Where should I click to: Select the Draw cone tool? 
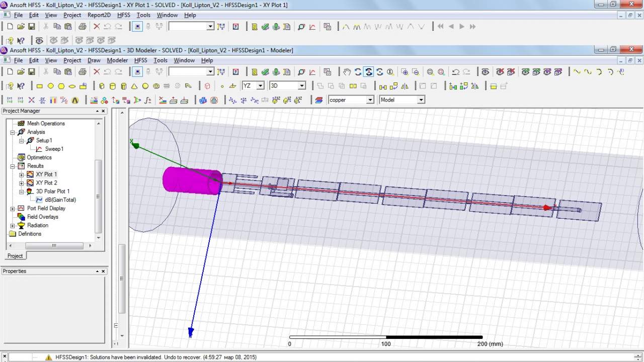click(x=134, y=86)
